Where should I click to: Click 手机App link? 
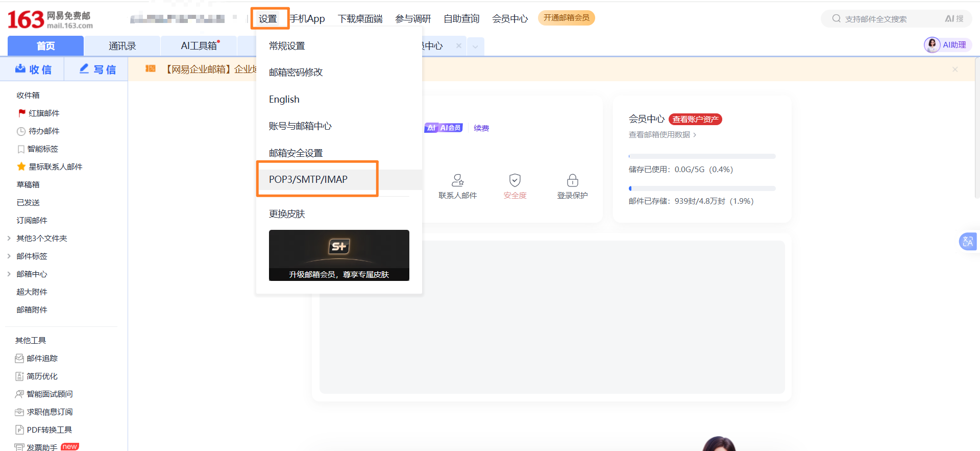tap(308, 19)
